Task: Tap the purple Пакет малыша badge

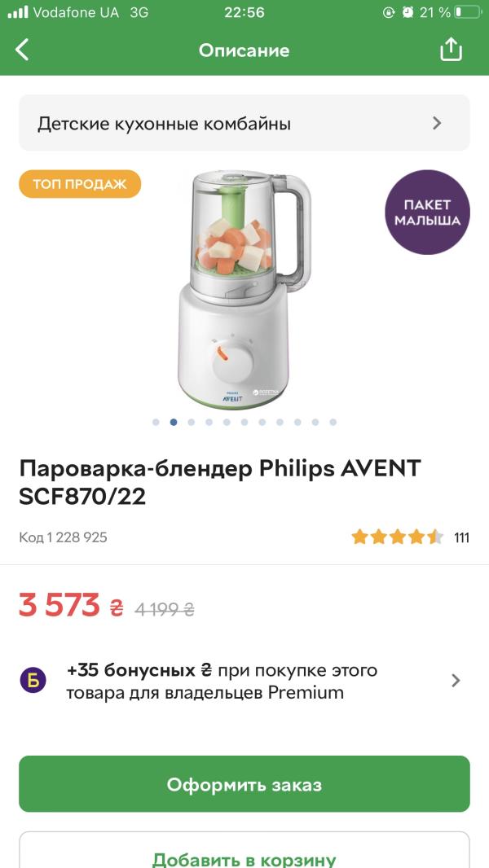Action: tap(427, 213)
